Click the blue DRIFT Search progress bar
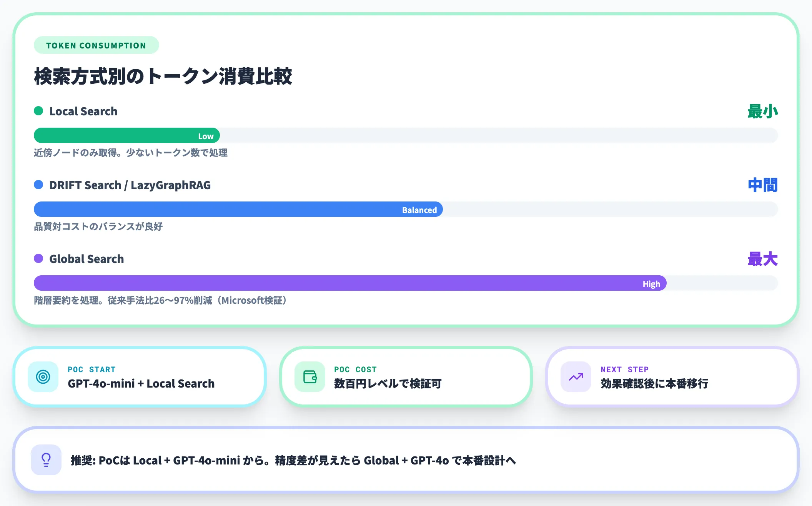Image resolution: width=812 pixels, height=506 pixels. click(x=238, y=209)
